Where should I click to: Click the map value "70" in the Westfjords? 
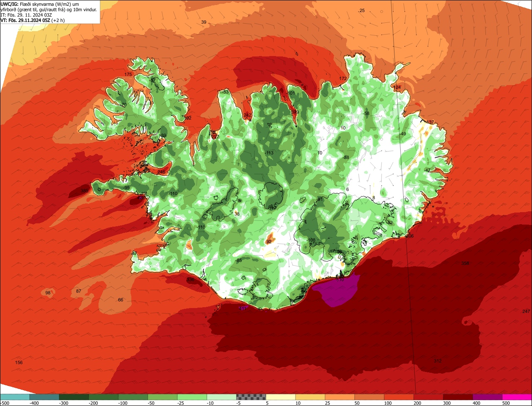(x=124, y=105)
